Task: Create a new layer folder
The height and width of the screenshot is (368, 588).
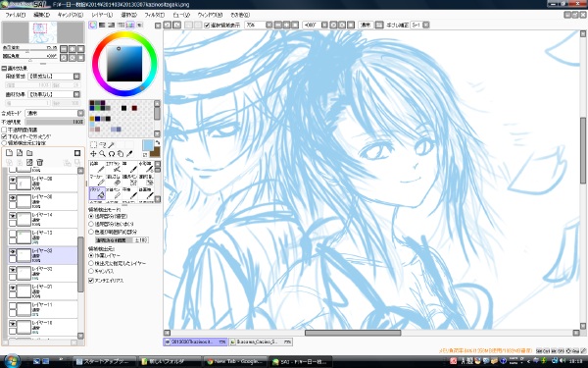Action: coord(29,153)
